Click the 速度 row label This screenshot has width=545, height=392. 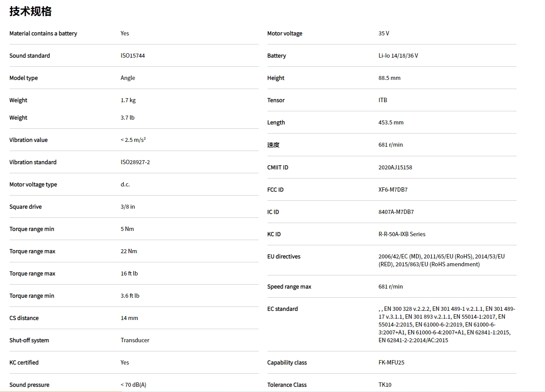[273, 145]
